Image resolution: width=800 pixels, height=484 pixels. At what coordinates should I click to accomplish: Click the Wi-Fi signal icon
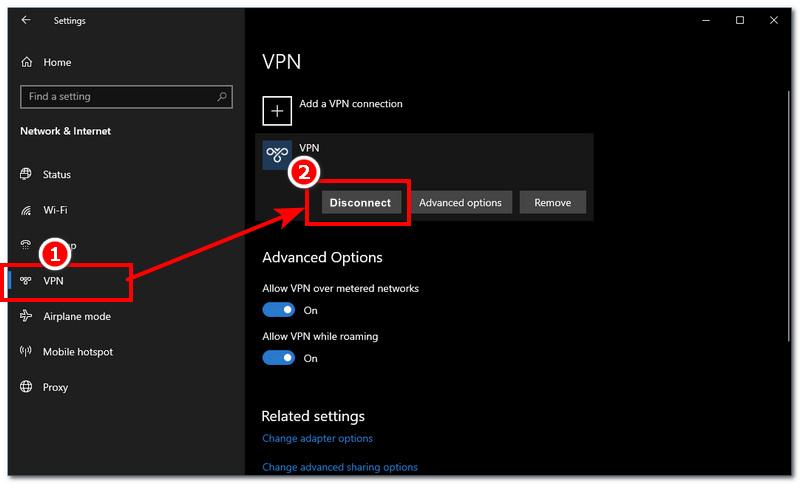26,210
